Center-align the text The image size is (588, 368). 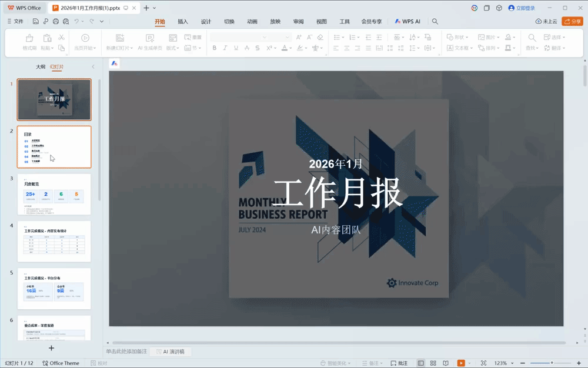347,48
